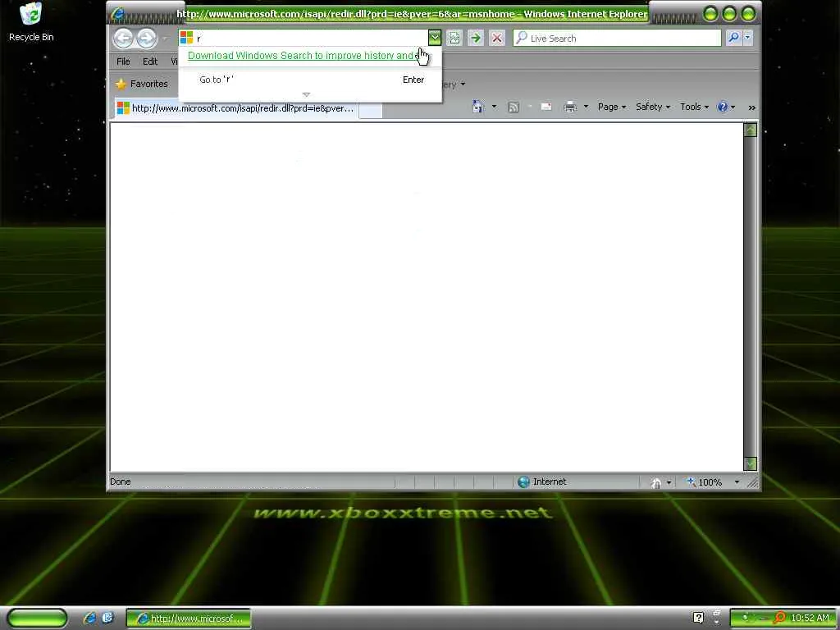Click the Search magnifier button
Screen dimensions: 840x630
coord(733,38)
